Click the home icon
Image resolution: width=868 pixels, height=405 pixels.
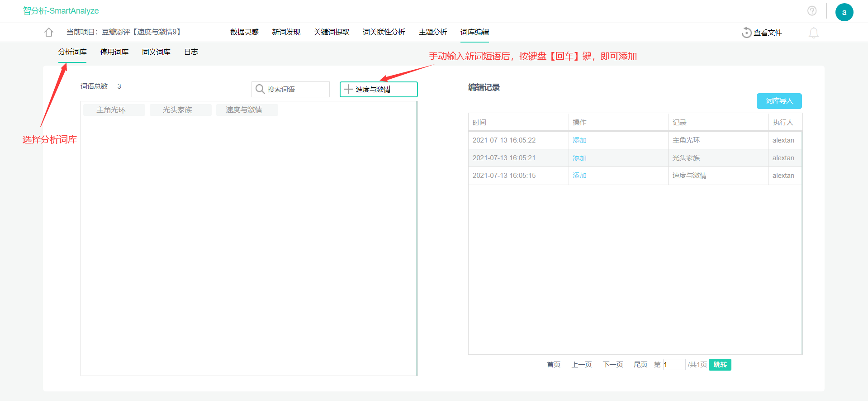[49, 32]
